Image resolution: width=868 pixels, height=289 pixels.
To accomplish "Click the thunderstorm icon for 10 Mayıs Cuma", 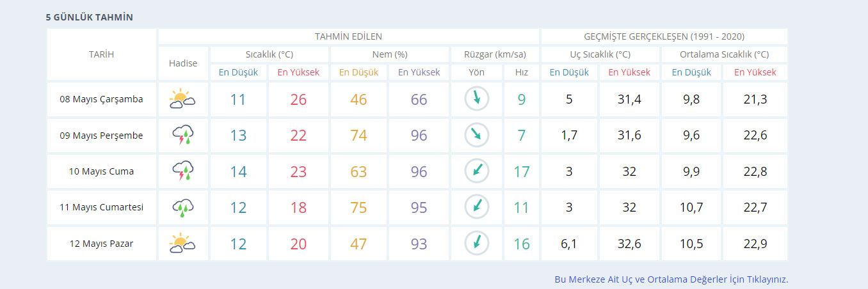I will pyautogui.click(x=182, y=171).
